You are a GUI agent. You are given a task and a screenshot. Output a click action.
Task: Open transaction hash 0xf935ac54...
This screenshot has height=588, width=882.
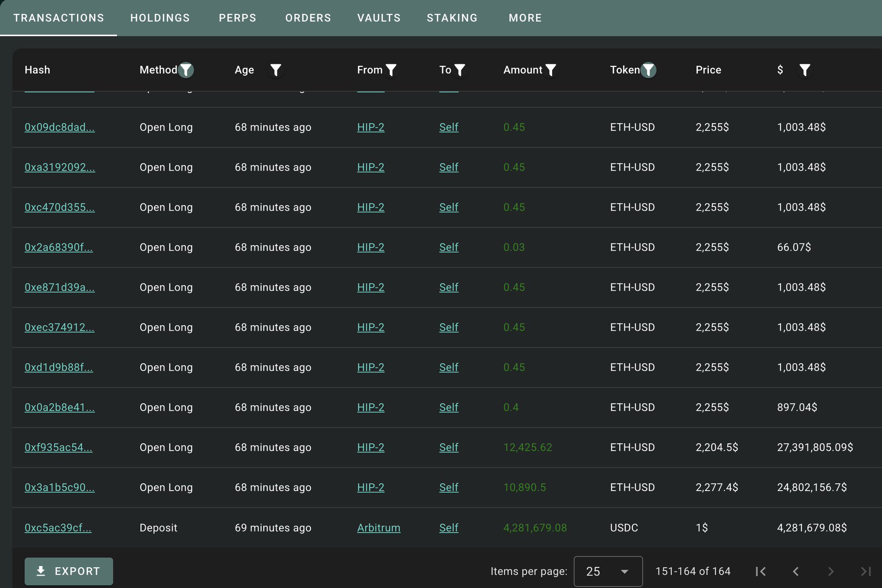pos(59,448)
